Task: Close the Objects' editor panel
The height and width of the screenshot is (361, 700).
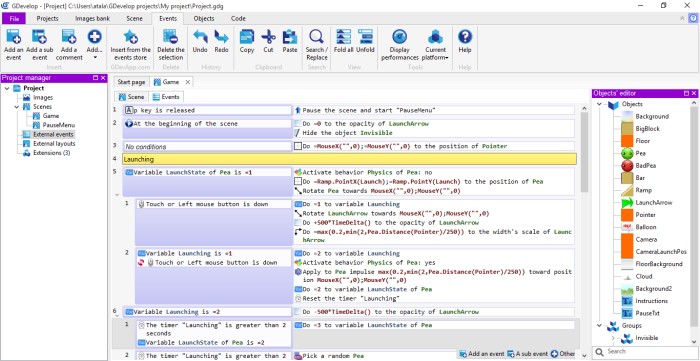Action: tap(693, 93)
